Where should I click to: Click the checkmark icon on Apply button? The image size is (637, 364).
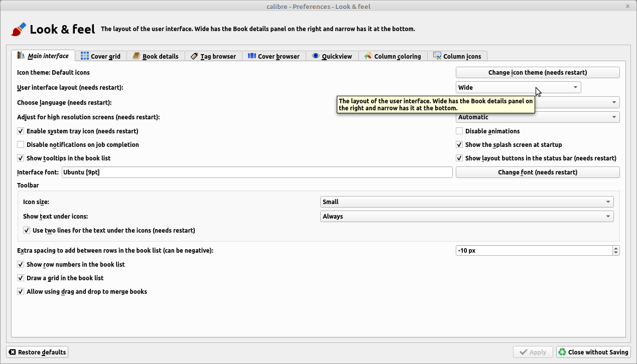coord(524,352)
